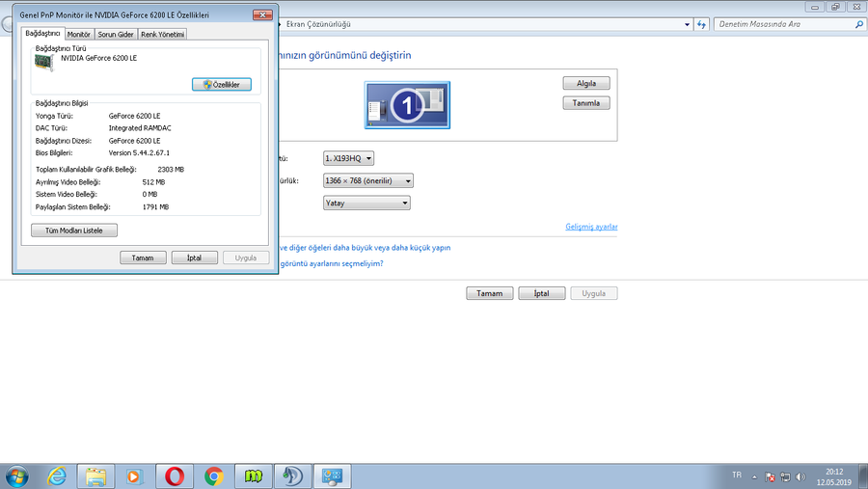
Task: Click the 'NVIDIA GeForce 6200 LE' adapter name
Action: (x=98, y=58)
